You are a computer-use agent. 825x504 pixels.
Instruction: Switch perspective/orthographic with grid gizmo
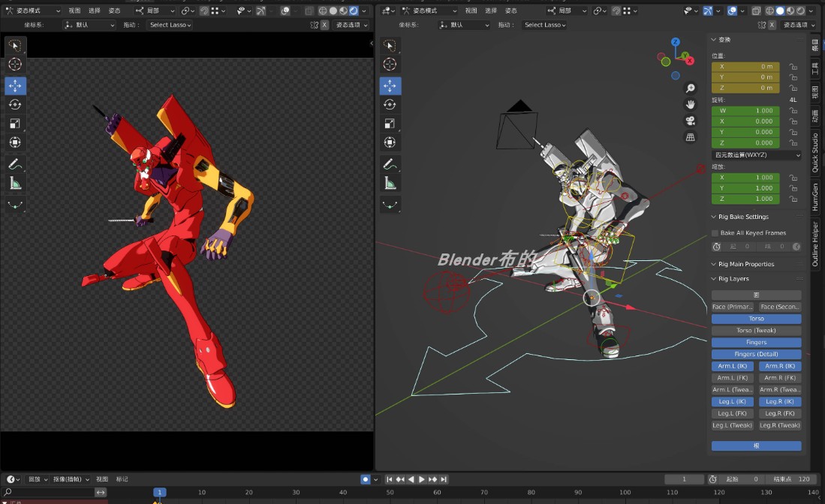coord(691,137)
